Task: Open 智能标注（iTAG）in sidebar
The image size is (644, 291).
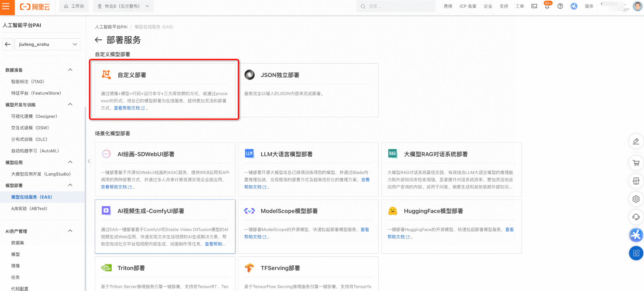Action: (28, 81)
